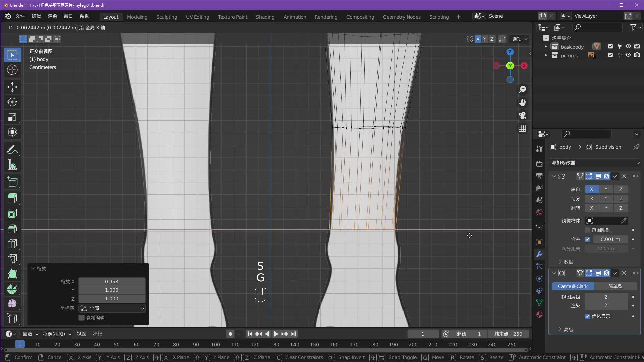This screenshot has height=362, width=644.
Task: Open the Material properties tab icon
Action: tap(539, 315)
